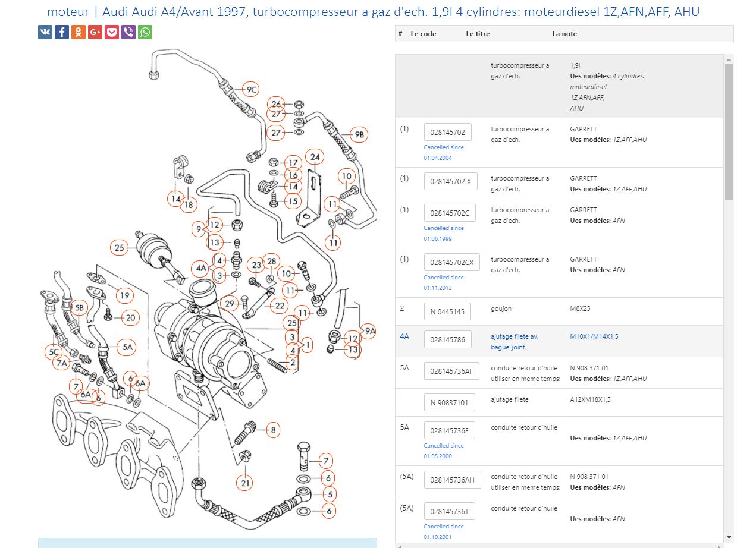The height and width of the screenshot is (548, 756).
Task: Select the N 0445145 code field
Action: tap(447, 311)
